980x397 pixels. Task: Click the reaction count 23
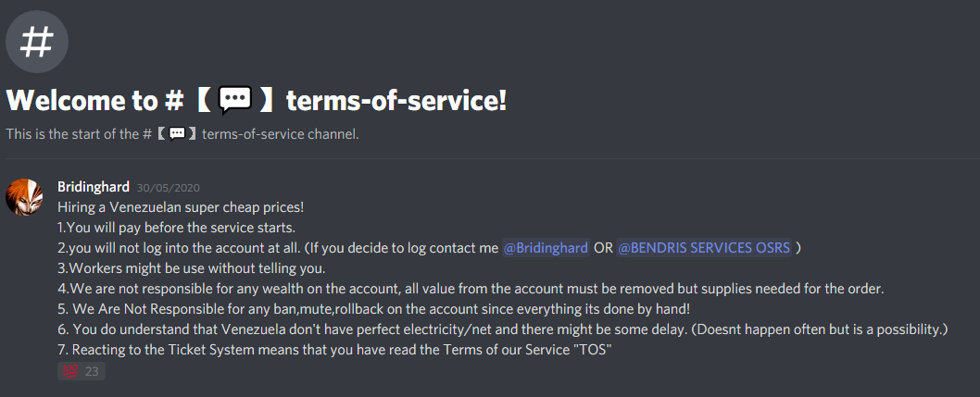click(92, 371)
